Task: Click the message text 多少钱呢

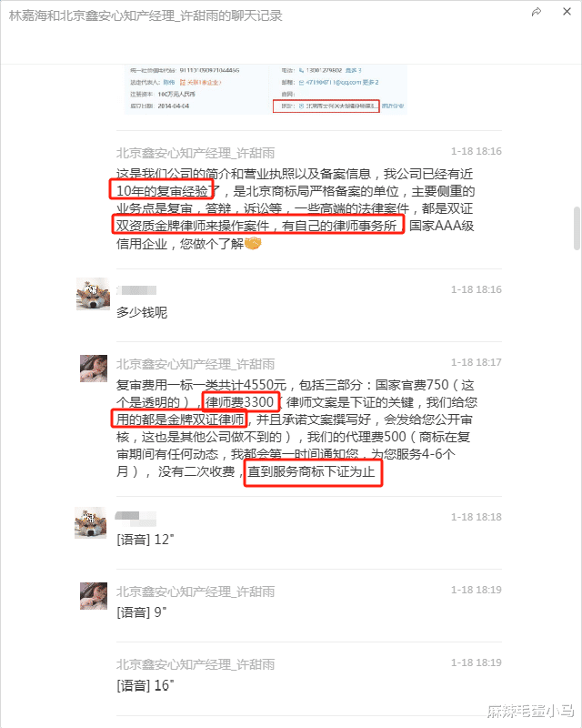Action: [142, 312]
